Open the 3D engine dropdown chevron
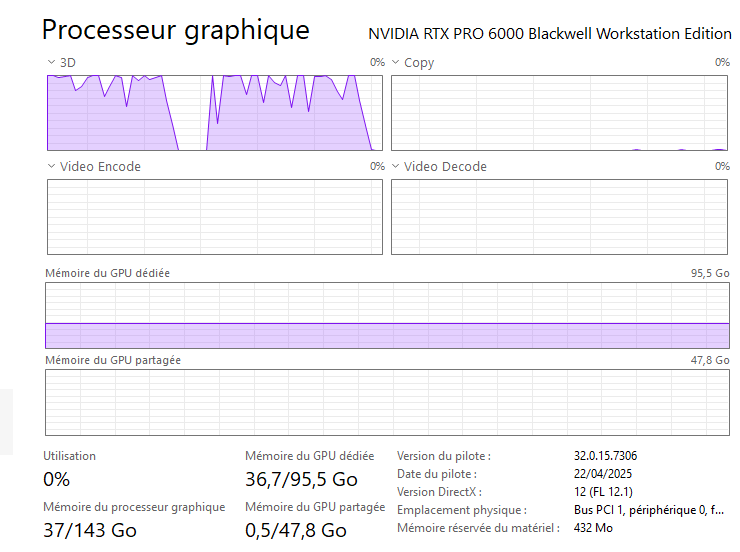Image resolution: width=740 pixels, height=552 pixels. (x=51, y=63)
